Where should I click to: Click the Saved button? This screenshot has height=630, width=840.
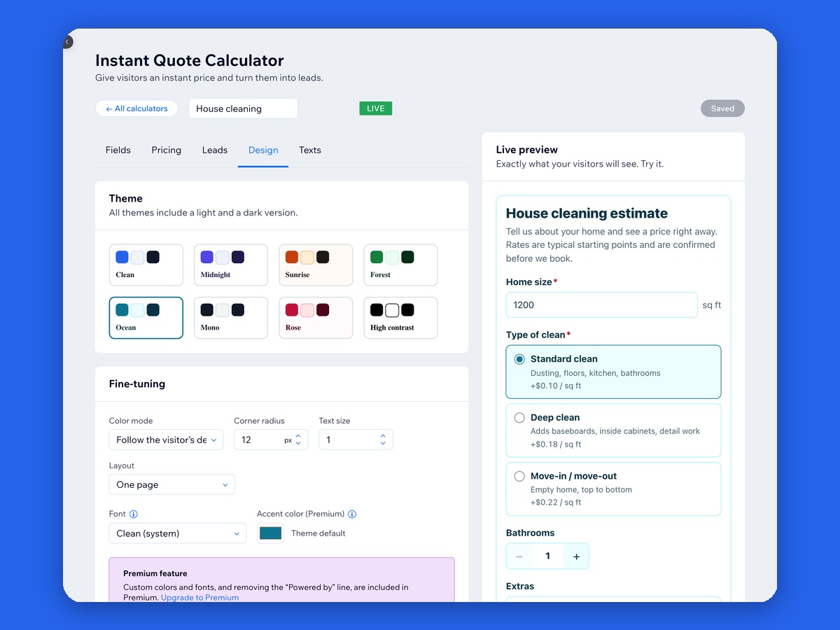point(722,108)
